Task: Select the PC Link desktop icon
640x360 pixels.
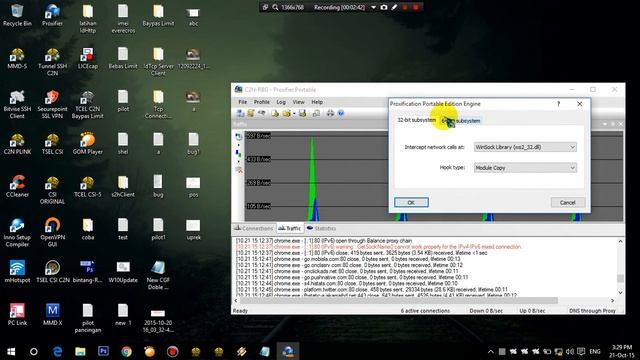Action: [17, 314]
